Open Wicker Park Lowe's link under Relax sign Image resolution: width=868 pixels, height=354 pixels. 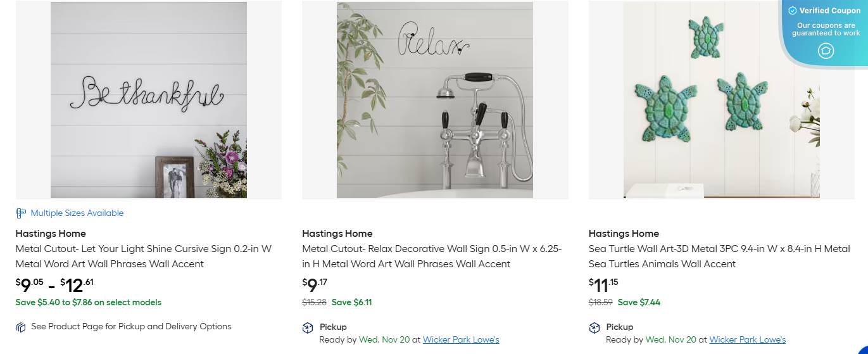(x=461, y=340)
